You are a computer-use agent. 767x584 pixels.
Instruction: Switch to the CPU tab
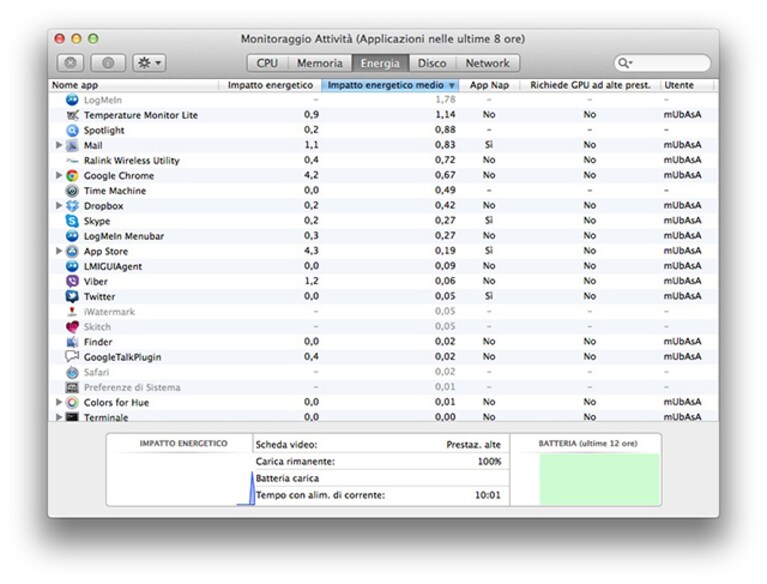(x=267, y=63)
